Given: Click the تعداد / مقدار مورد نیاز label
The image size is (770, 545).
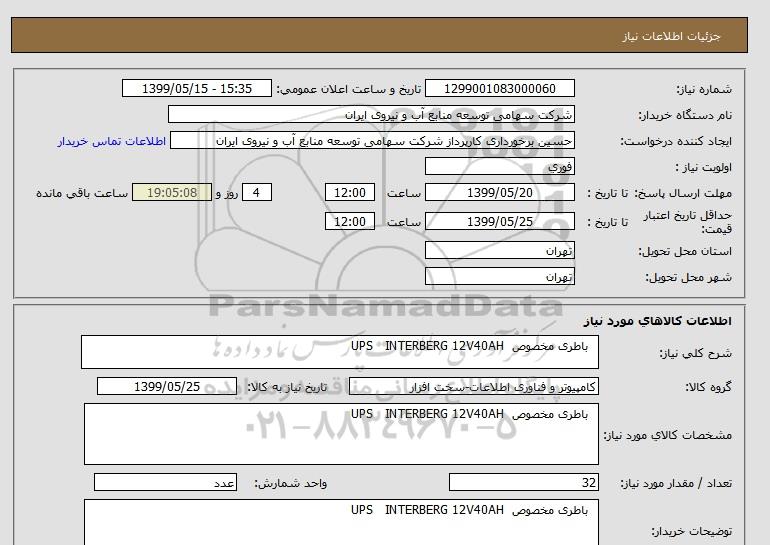Looking at the screenshot, I should click(x=676, y=484).
